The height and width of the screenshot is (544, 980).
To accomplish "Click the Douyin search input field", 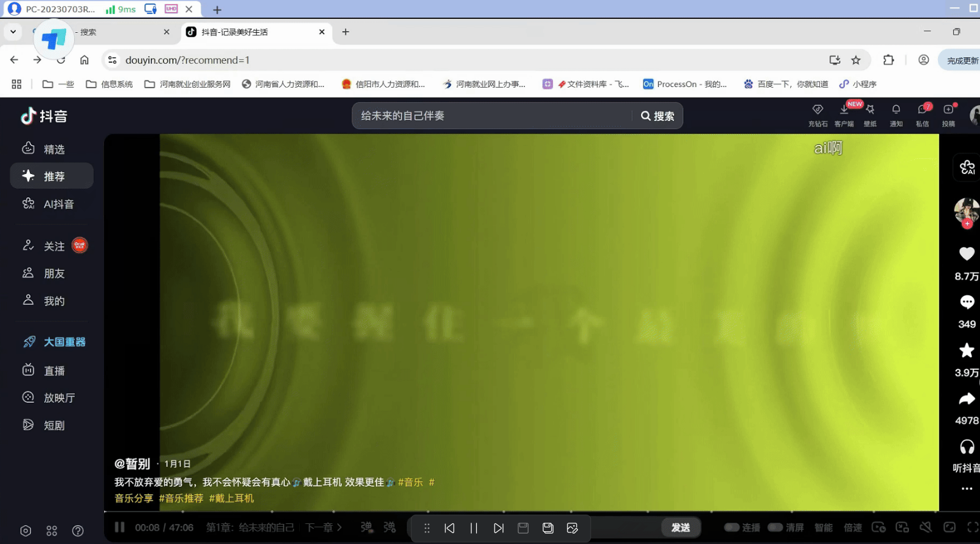I will coord(493,116).
